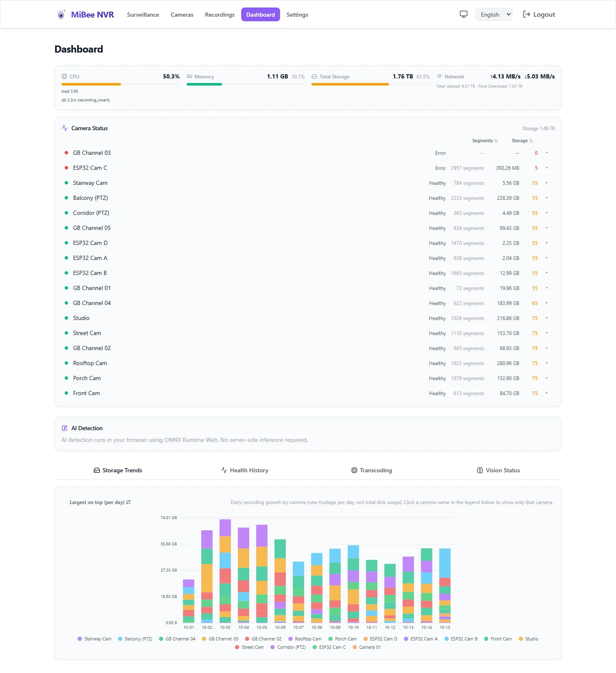Click the Balcony (PTZ) camera row name
The image size is (616, 673).
point(91,198)
